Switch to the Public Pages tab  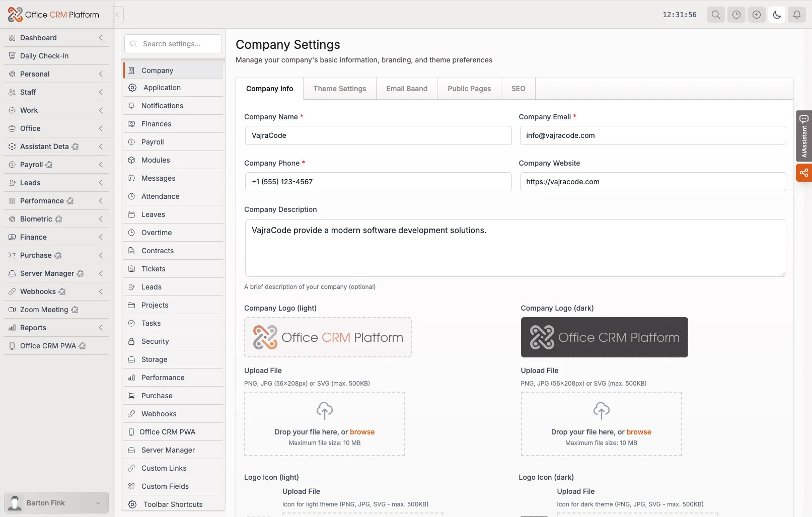[x=469, y=89]
